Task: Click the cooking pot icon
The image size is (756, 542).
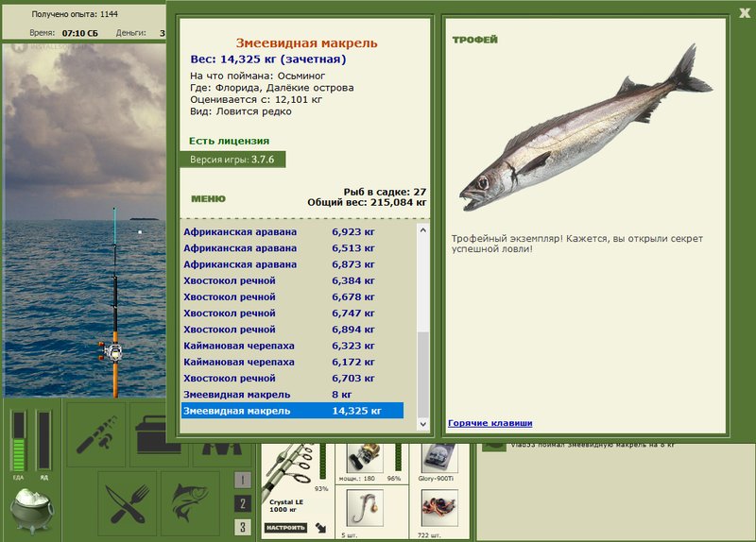Action: (x=32, y=511)
